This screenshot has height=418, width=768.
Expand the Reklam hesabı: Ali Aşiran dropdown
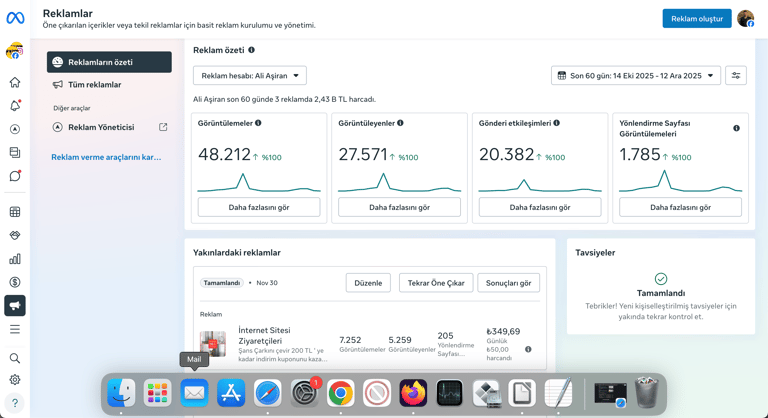(x=250, y=75)
